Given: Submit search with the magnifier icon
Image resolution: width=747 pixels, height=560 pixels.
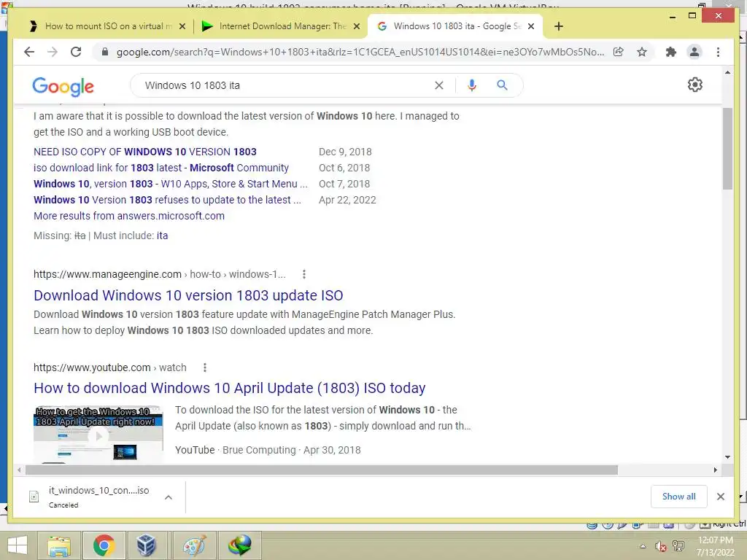Looking at the screenshot, I should pos(502,85).
